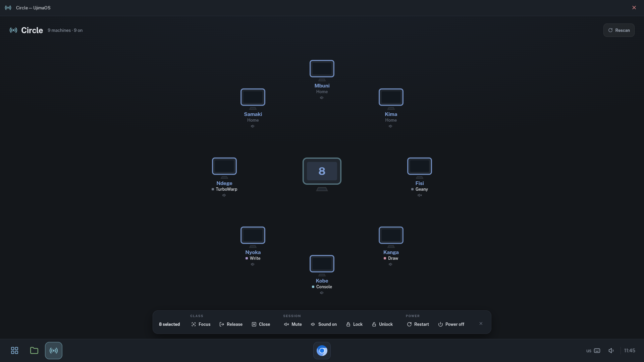Image resolution: width=644 pixels, height=362 pixels.
Task: Click the center monitor showing 8
Action: [322, 171]
